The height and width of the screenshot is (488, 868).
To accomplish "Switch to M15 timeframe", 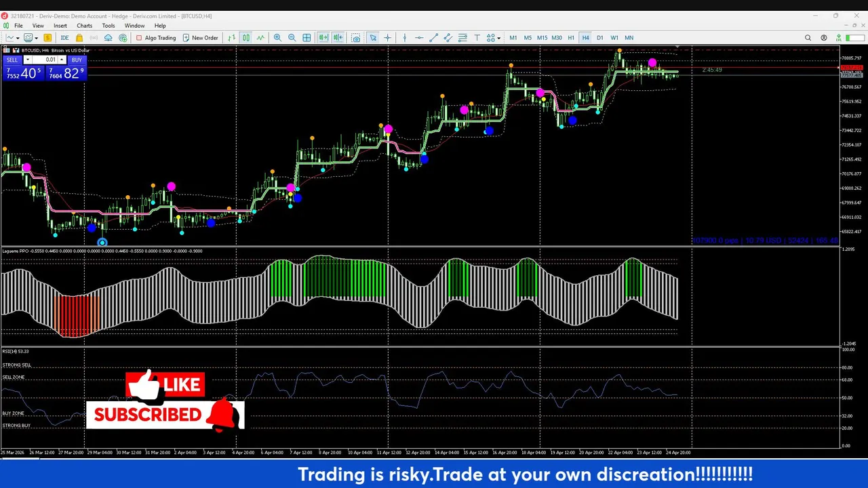I will 542,38.
